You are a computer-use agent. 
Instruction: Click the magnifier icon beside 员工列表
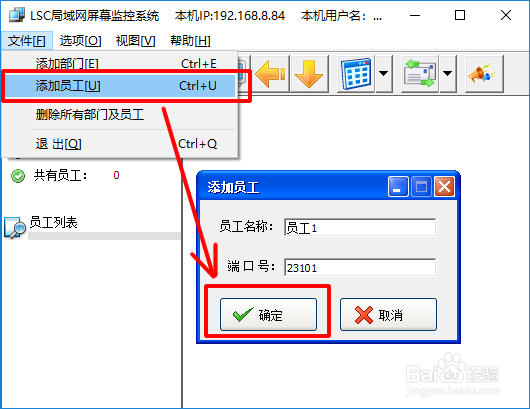click(x=15, y=228)
